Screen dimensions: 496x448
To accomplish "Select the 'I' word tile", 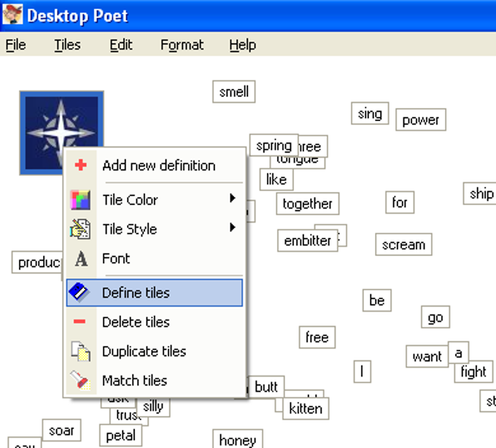I will click(x=363, y=371).
